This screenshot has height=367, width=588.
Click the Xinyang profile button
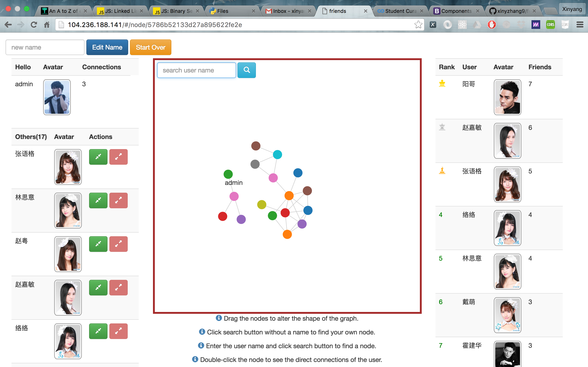click(x=572, y=9)
